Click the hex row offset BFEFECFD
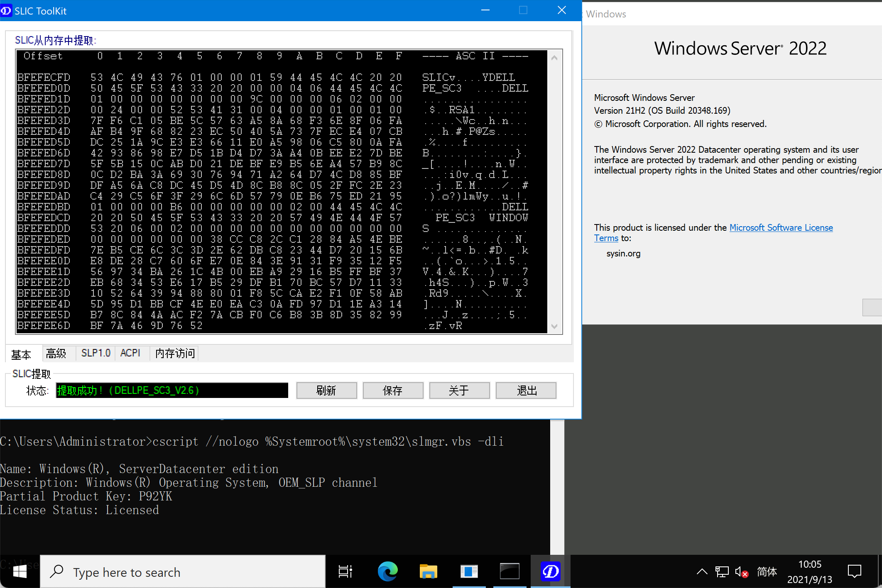 pos(44,78)
